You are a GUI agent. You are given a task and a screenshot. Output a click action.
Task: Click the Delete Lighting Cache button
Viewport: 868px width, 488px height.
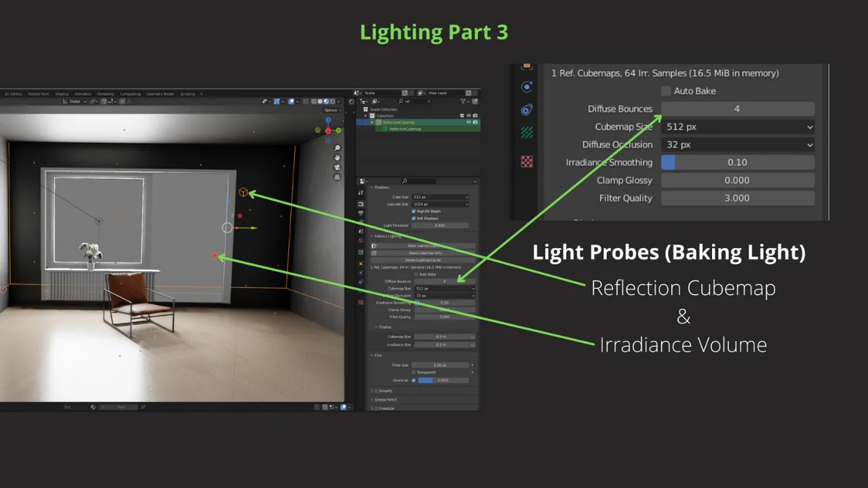(422, 260)
